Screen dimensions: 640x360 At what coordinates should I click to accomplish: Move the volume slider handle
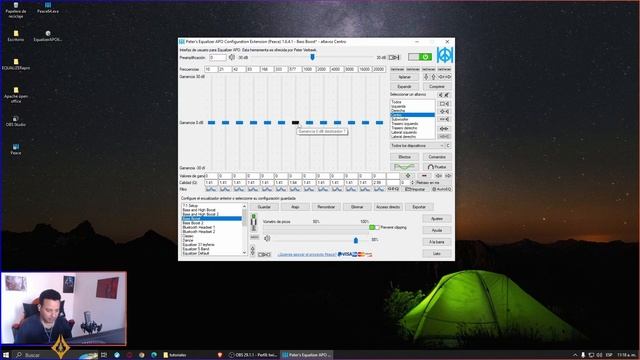[356, 240]
